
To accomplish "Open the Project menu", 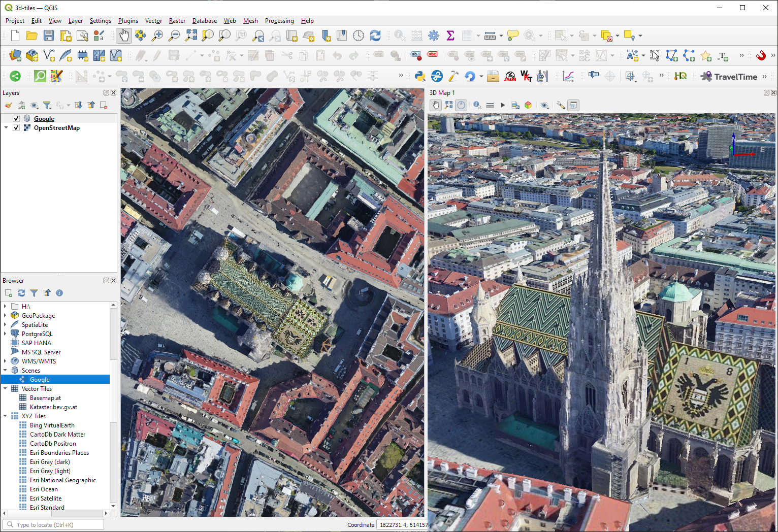I will point(15,21).
